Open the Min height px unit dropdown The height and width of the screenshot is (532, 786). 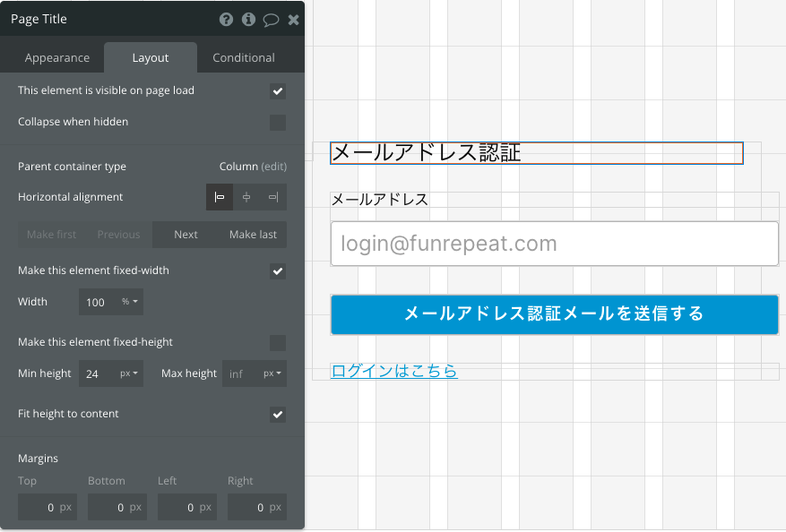(129, 373)
